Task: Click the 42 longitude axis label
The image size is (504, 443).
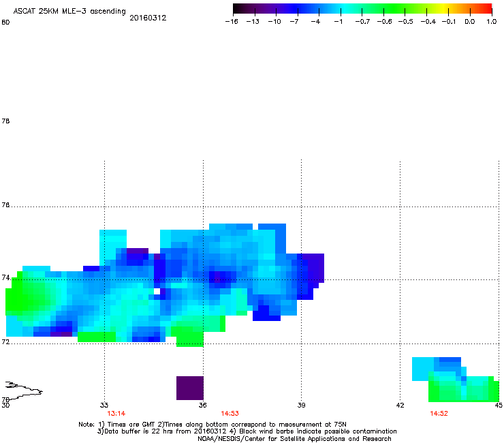Action: click(400, 405)
